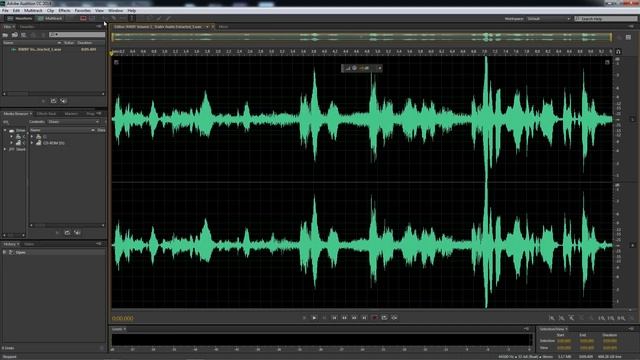This screenshot has height=360, width=640.
Task: Click the Import File icon
Action: click(14, 35)
